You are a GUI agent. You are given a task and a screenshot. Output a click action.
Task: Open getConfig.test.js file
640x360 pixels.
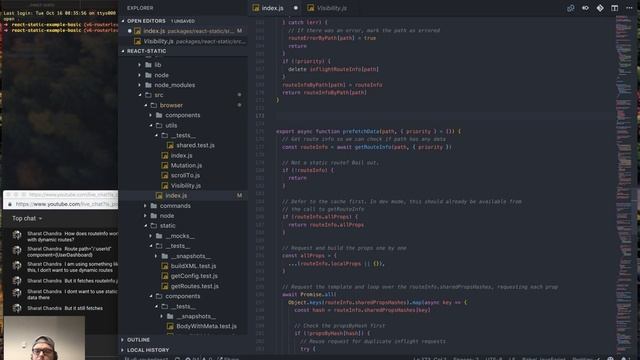coord(184,276)
